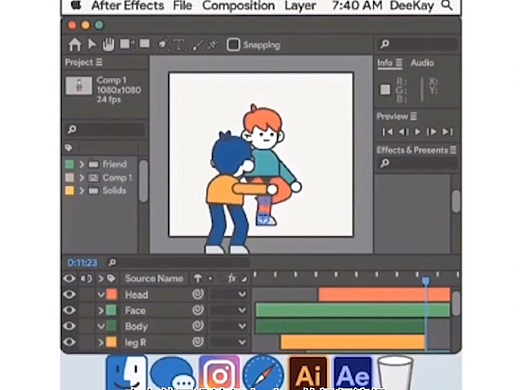Click the leg R layer pick whip
Image resolution: width=520 pixels, height=390 pixels.
coord(198,342)
